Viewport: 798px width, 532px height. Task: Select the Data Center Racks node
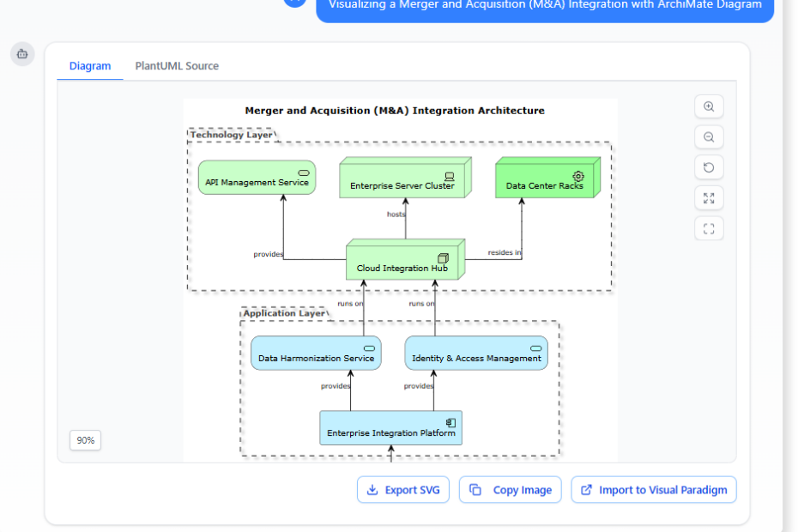(x=544, y=178)
